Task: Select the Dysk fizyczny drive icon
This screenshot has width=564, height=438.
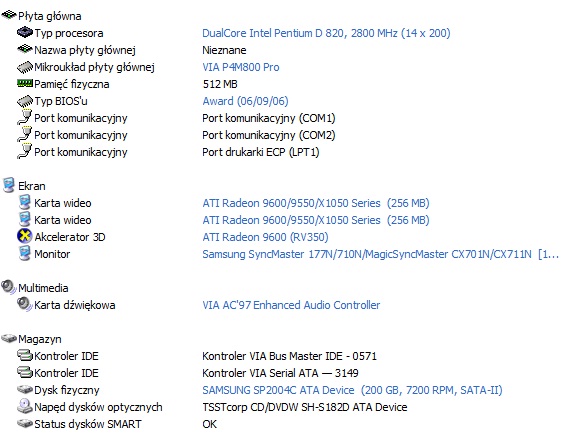Action: tap(25, 389)
